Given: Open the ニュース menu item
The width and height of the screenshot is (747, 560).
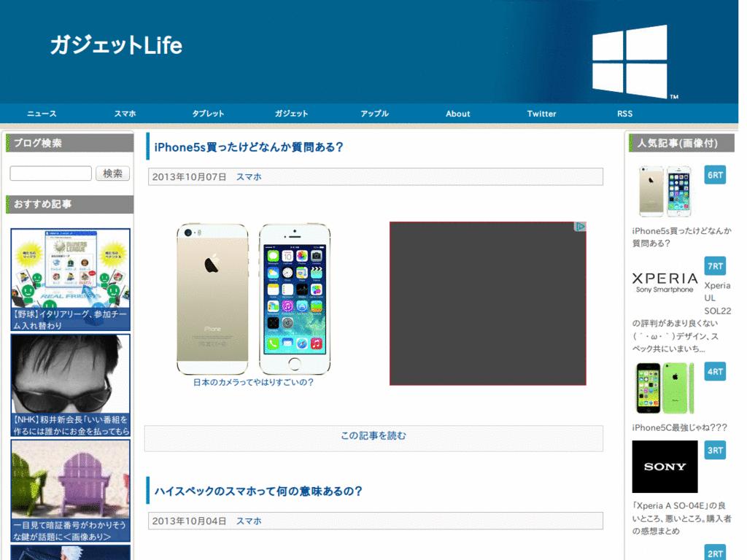Looking at the screenshot, I should [x=42, y=114].
